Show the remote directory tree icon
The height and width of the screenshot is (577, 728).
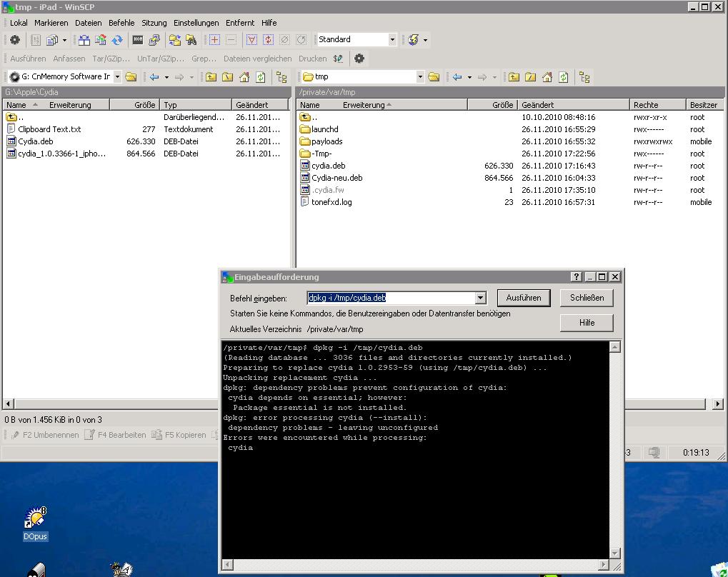coord(584,77)
